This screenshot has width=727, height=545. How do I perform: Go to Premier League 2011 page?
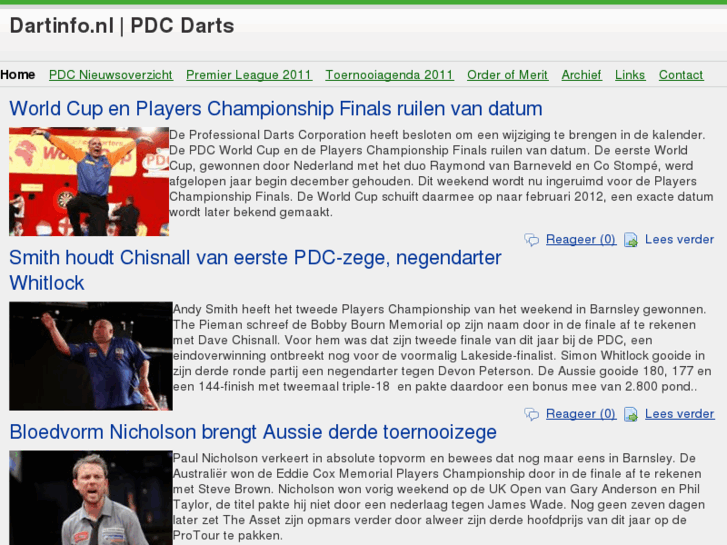pos(249,75)
